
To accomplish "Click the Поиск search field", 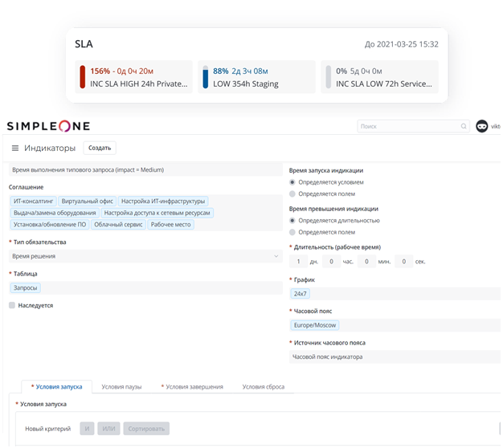I will coord(413,126).
